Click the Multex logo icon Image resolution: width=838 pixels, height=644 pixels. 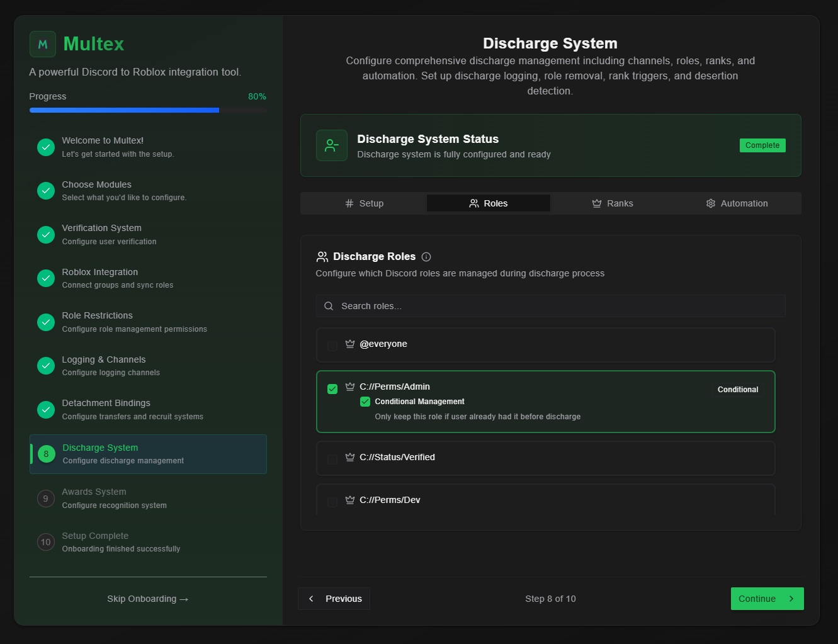click(x=43, y=44)
